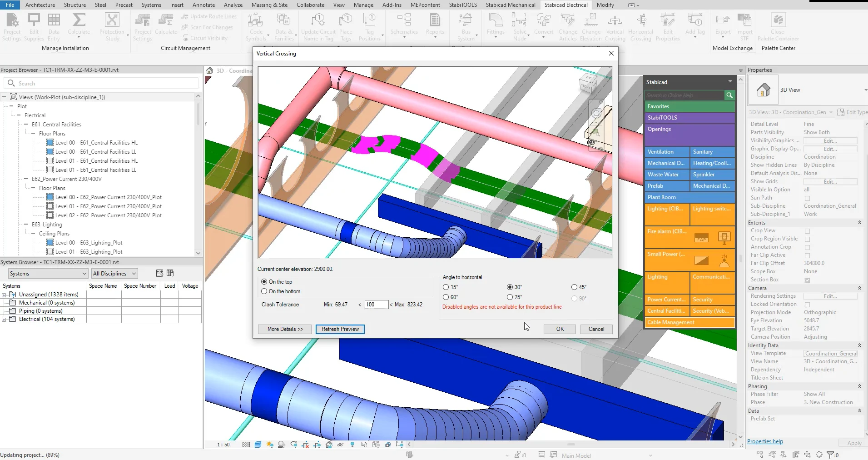Image resolution: width=868 pixels, height=460 pixels.
Task: Switch to the Analyze ribbon tab
Action: coord(233,5)
